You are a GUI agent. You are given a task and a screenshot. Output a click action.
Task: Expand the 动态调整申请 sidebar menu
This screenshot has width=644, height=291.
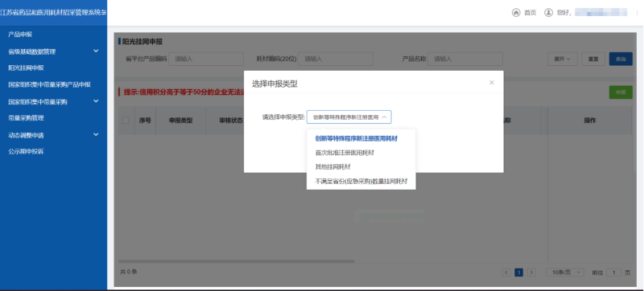point(96,134)
